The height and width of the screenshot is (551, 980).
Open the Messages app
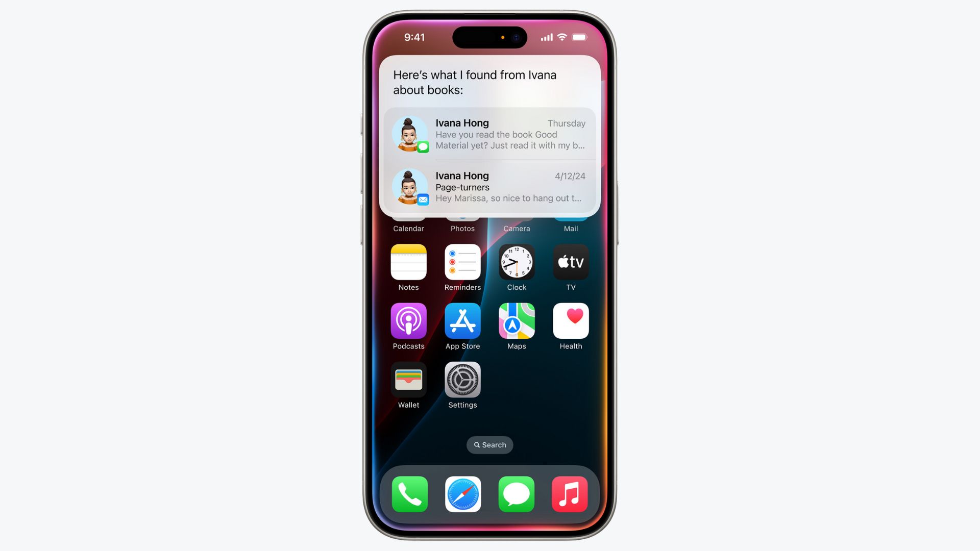(x=516, y=494)
